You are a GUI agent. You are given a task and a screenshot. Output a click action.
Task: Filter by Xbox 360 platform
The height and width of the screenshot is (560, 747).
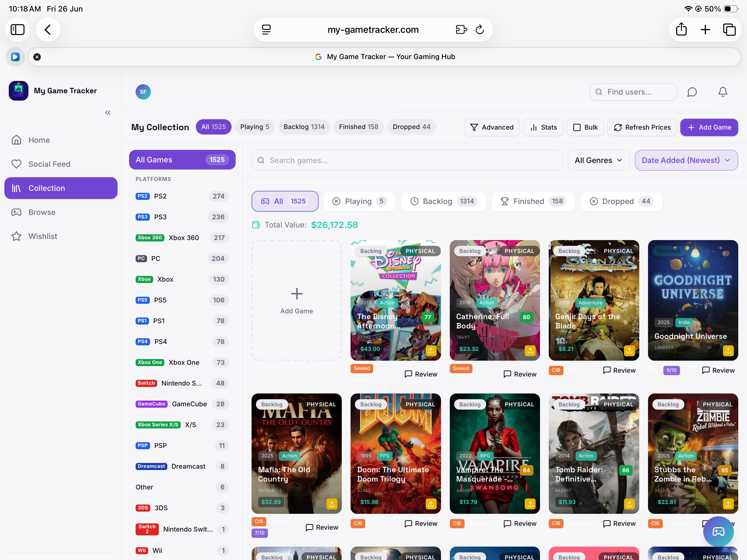(x=182, y=238)
